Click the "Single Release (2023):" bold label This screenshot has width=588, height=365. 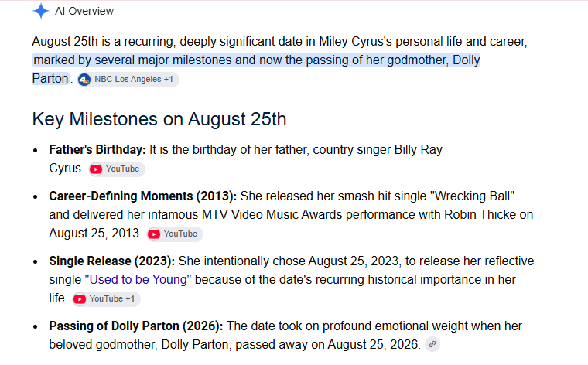pos(112,261)
